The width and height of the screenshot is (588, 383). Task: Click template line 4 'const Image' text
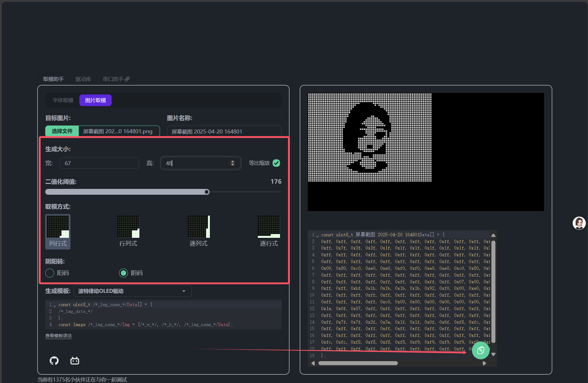coord(72,325)
